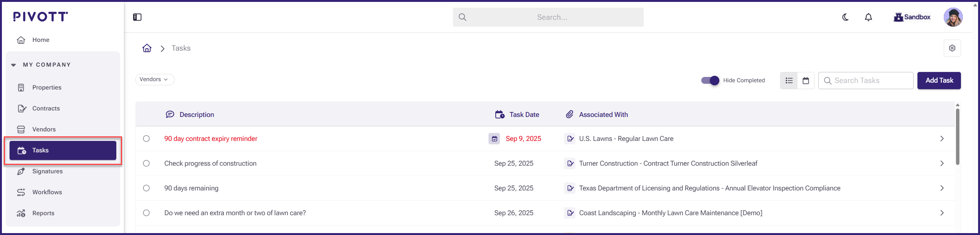Click the task list vertical scrollbar

tap(958, 137)
